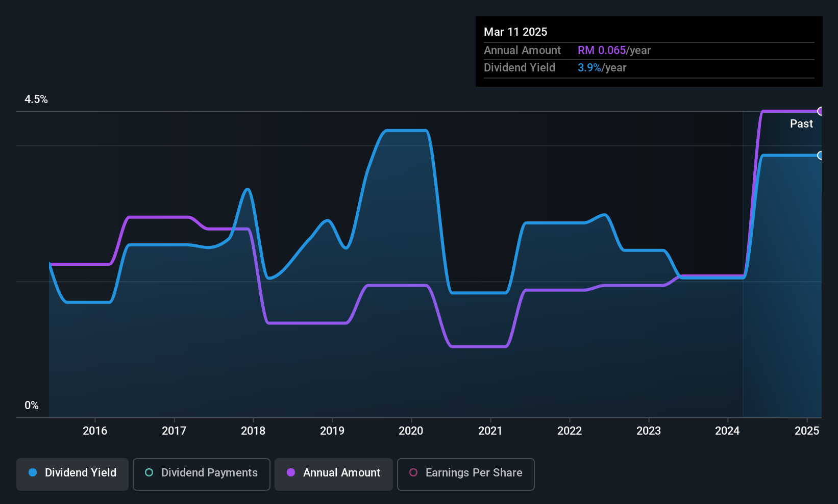
Task: Click the 2020 x-axis label
Action: click(x=411, y=431)
